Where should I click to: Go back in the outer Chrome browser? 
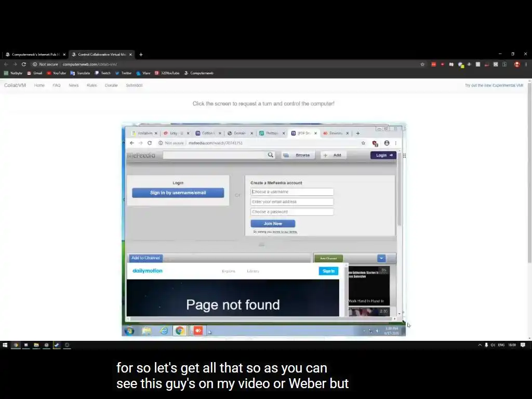coord(6,64)
